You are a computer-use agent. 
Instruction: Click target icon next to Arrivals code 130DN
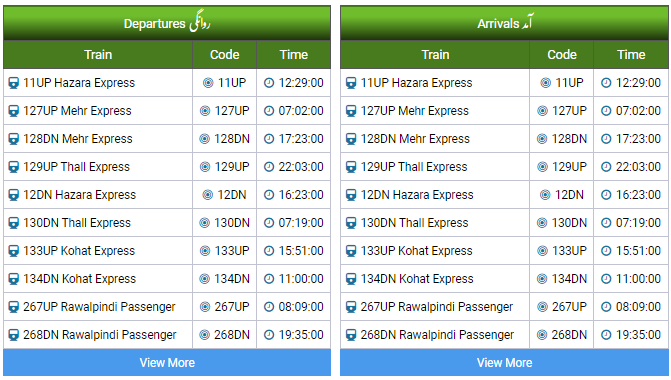542,223
